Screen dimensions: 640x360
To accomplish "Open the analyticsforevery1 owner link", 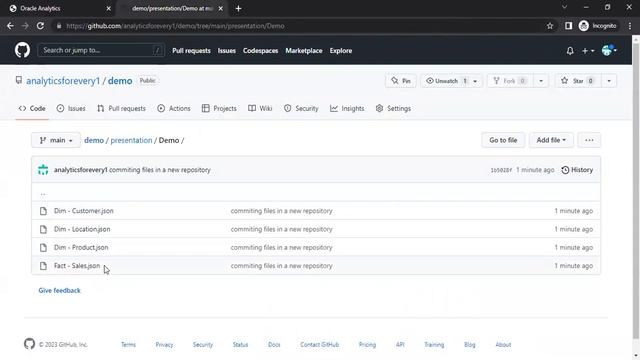I will [63, 81].
